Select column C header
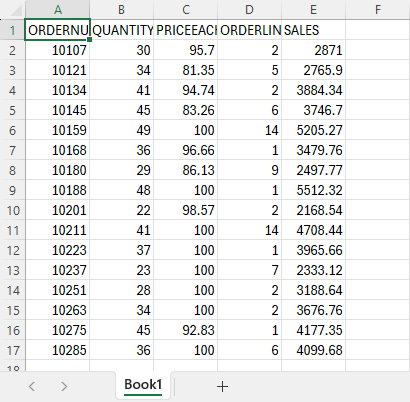Screen dimensions: 410x402 (x=186, y=10)
